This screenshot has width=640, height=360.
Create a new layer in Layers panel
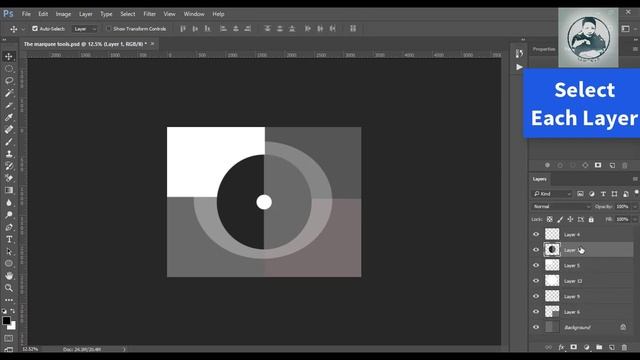(612, 347)
